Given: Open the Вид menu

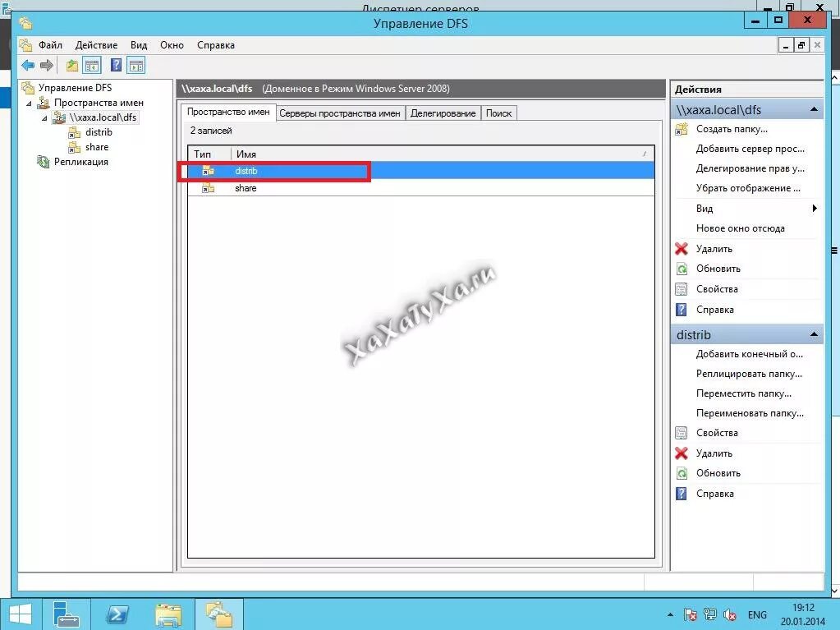Looking at the screenshot, I should 139,45.
